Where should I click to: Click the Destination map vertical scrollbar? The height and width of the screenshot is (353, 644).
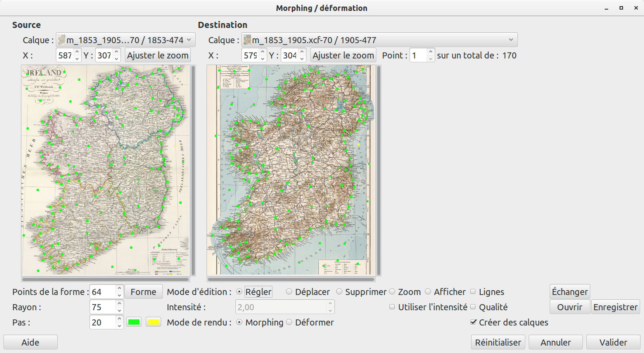point(379,170)
